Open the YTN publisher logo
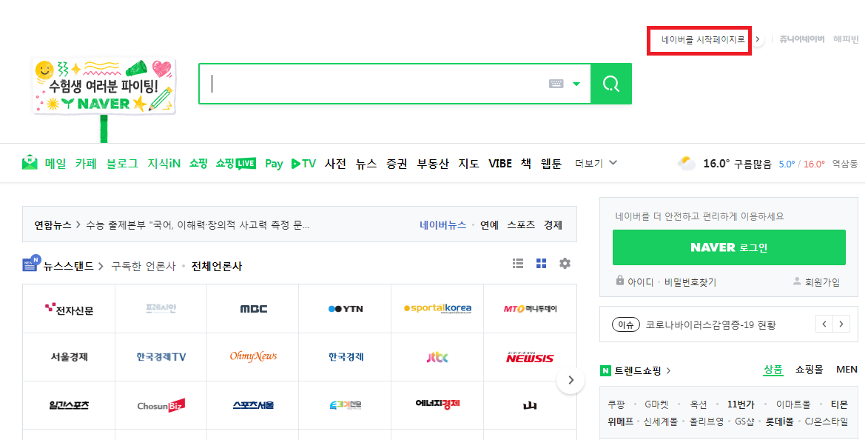 point(346,309)
